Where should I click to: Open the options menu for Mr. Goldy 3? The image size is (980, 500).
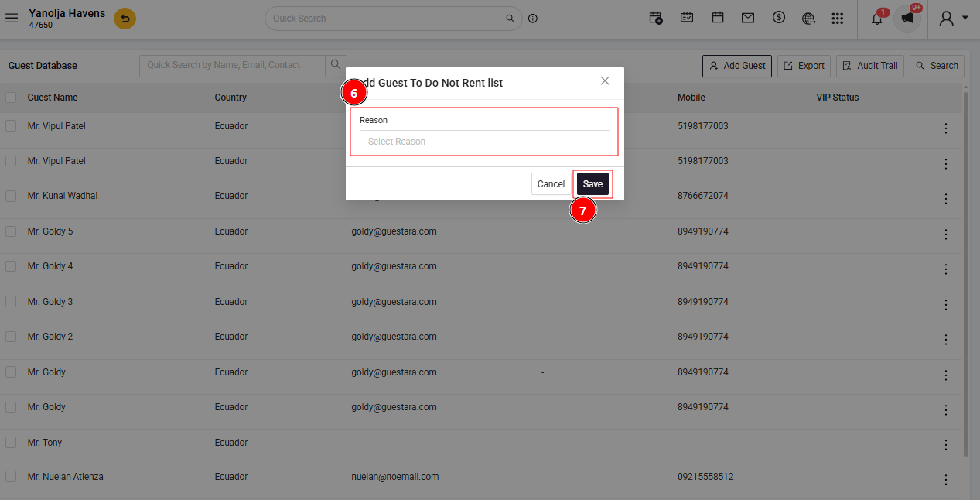945,304
